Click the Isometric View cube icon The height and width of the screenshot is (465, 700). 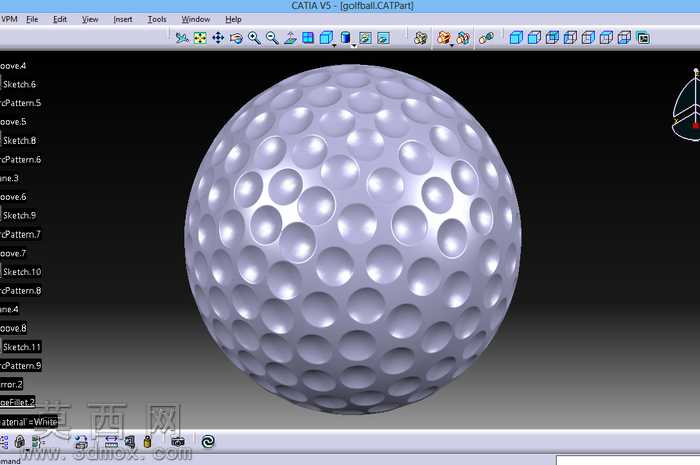coord(326,37)
